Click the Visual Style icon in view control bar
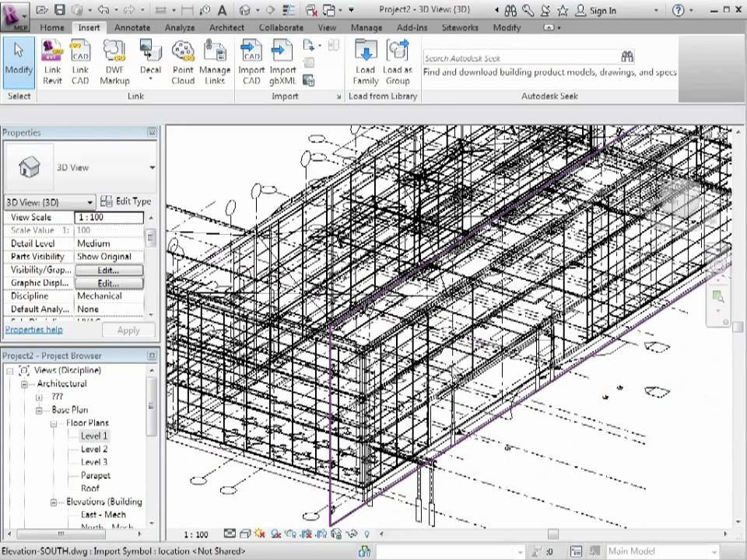The image size is (747, 560). point(245,534)
